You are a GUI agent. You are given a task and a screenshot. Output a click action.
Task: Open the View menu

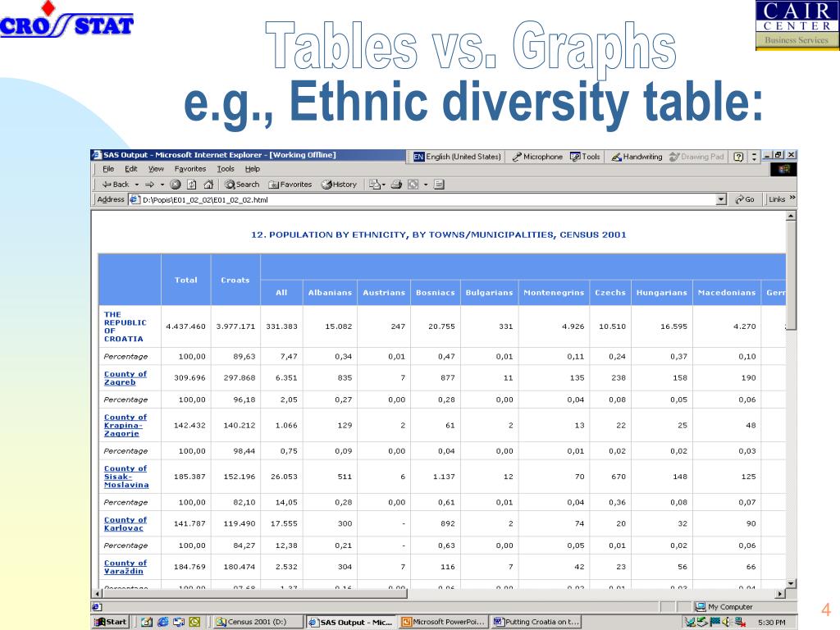click(156, 169)
